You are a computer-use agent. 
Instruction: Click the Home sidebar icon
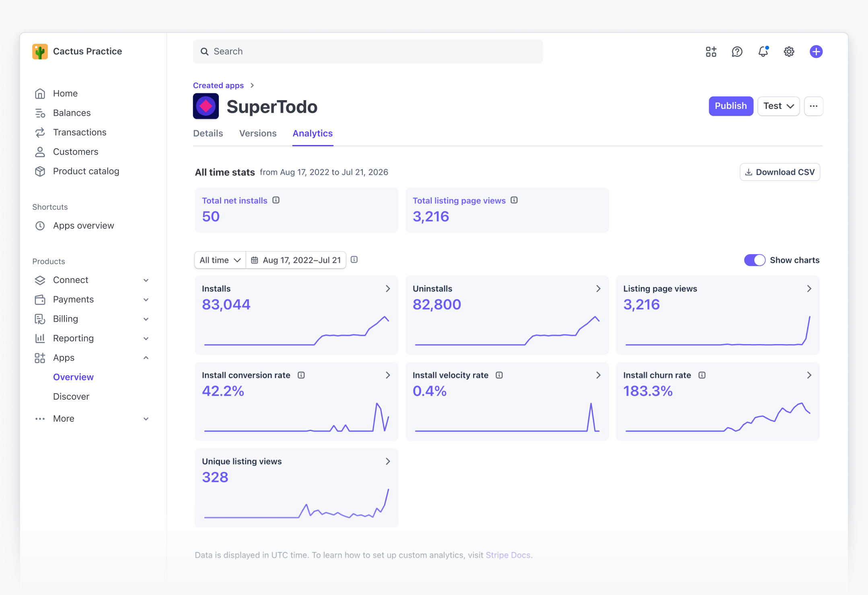40,94
